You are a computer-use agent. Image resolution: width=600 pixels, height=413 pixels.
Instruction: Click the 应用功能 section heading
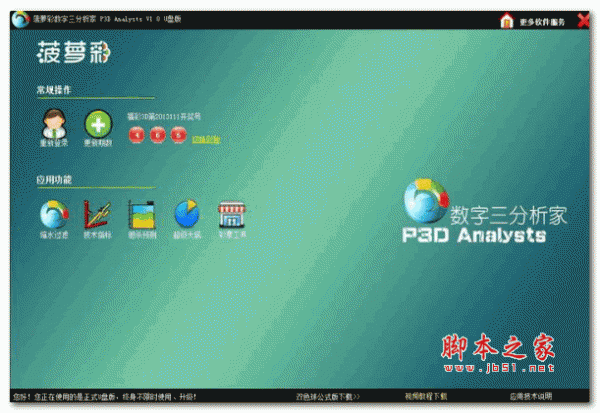54,180
